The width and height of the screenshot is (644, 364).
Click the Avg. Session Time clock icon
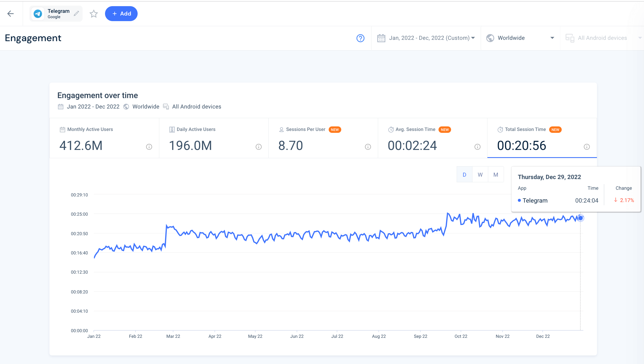391,130
